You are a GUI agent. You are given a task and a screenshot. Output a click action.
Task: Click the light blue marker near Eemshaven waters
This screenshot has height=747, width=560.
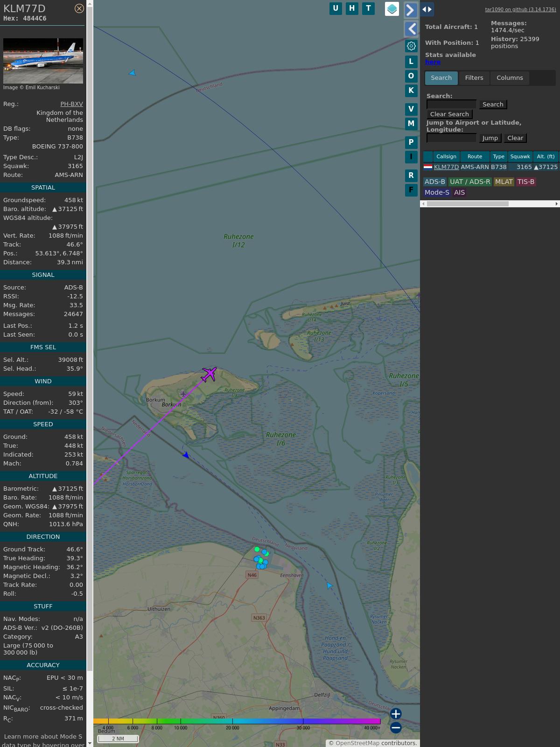click(330, 585)
